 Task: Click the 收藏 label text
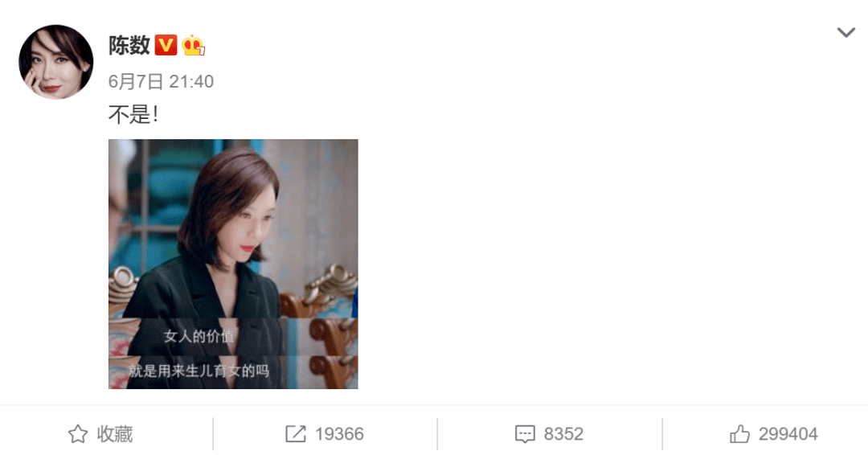click(x=115, y=434)
